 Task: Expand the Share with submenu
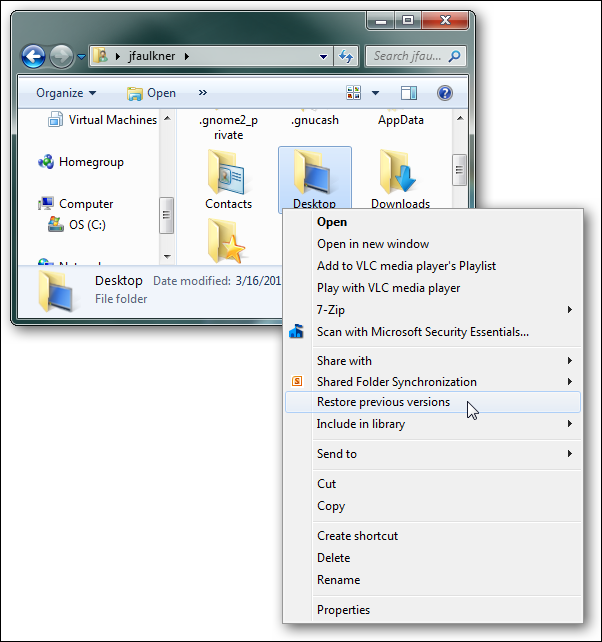[433, 361]
